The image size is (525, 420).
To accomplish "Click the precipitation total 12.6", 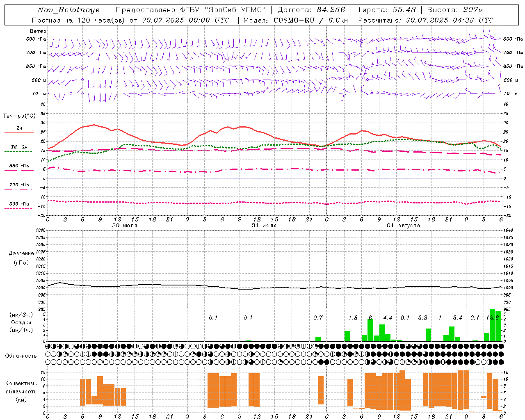I will point(492,318).
